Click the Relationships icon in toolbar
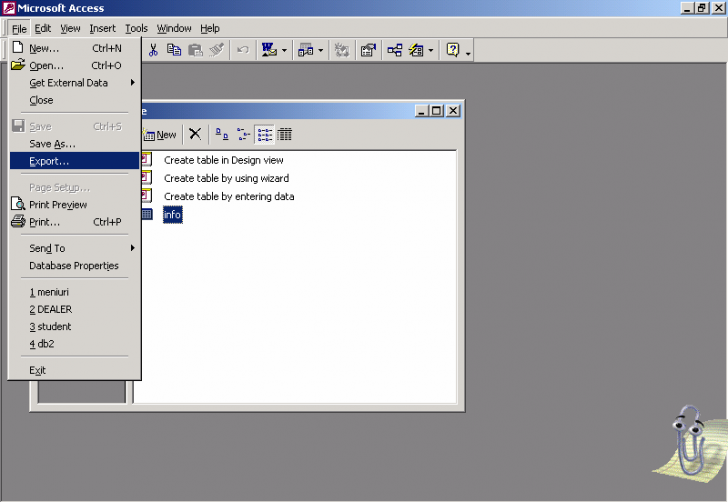Image resolution: width=728 pixels, height=502 pixels. tap(395, 50)
